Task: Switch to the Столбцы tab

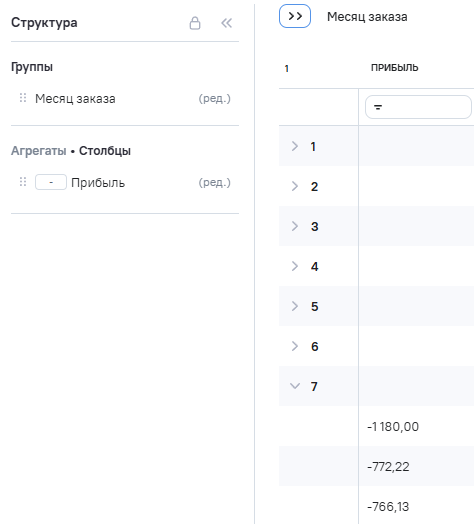Action: pos(105,151)
